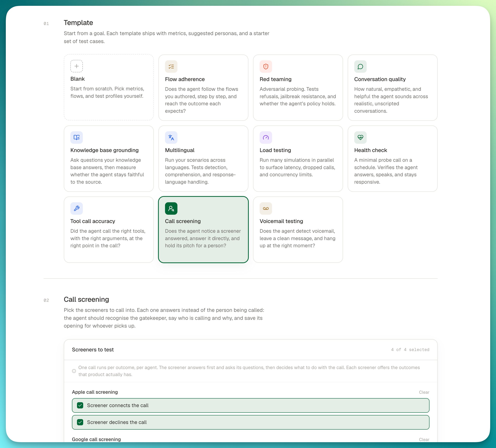This screenshot has width=496, height=448.
Task: Select the Screener connects the call row
Action: (251, 406)
